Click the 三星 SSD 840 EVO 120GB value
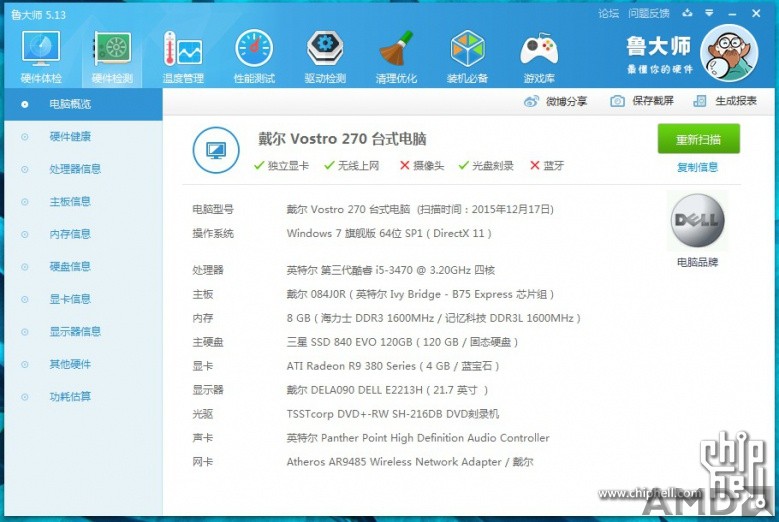Viewport: 779px width, 522px height. (402, 342)
